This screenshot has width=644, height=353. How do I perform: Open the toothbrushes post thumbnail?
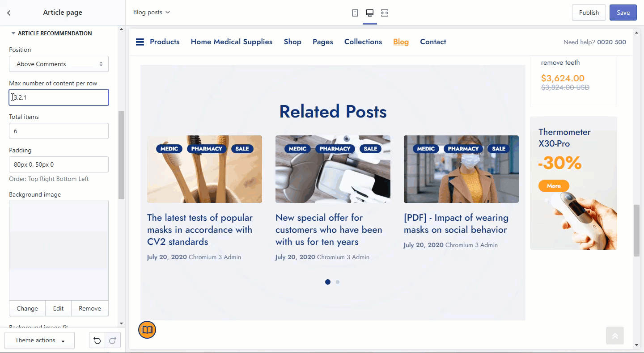tap(204, 169)
